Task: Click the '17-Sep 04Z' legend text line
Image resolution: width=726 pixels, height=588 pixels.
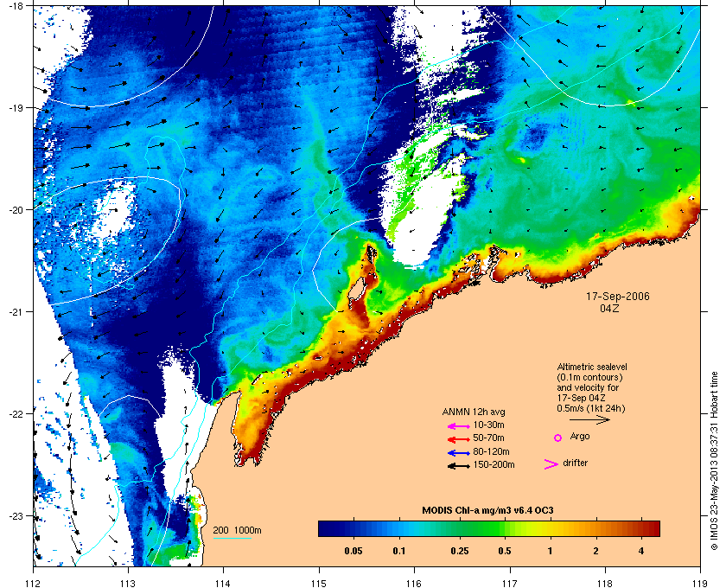Action: coord(581,398)
